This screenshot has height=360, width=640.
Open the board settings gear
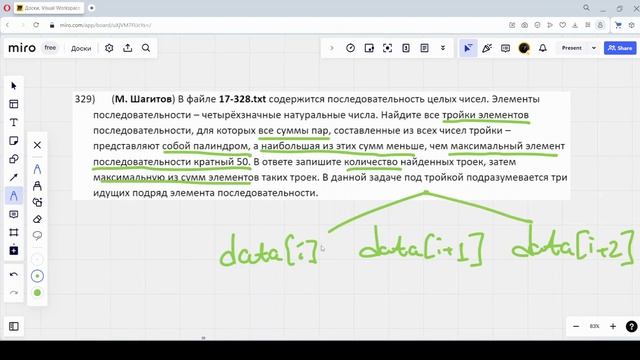tap(109, 48)
